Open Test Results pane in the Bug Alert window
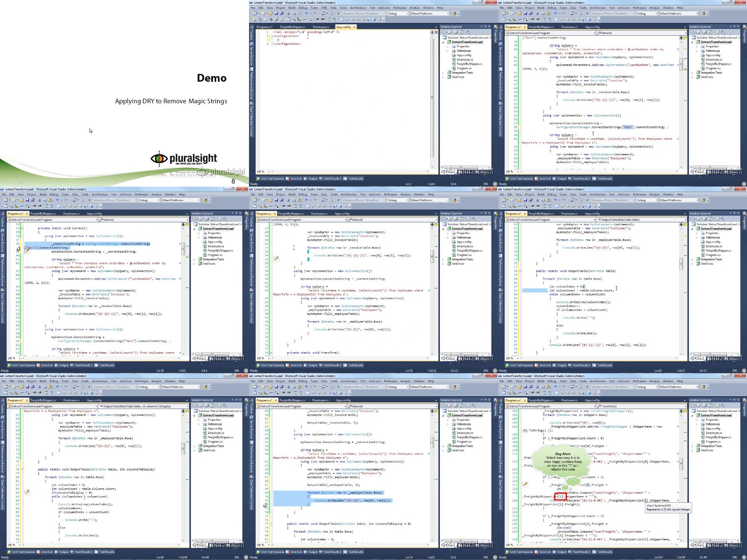Image resolution: width=747 pixels, height=560 pixels. 603,552
